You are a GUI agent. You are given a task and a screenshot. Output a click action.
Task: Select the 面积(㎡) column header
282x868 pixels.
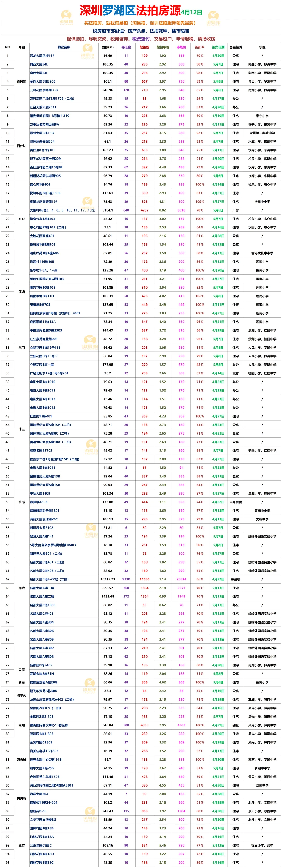[x=108, y=47]
